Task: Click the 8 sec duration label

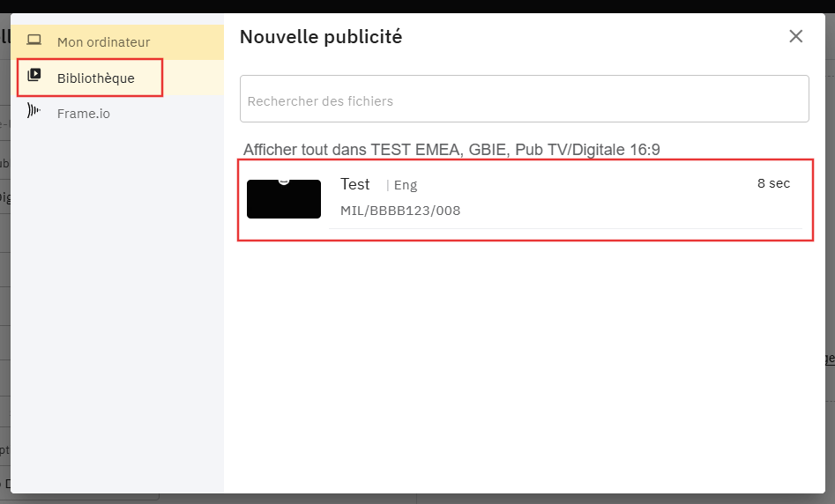Action: tap(773, 183)
